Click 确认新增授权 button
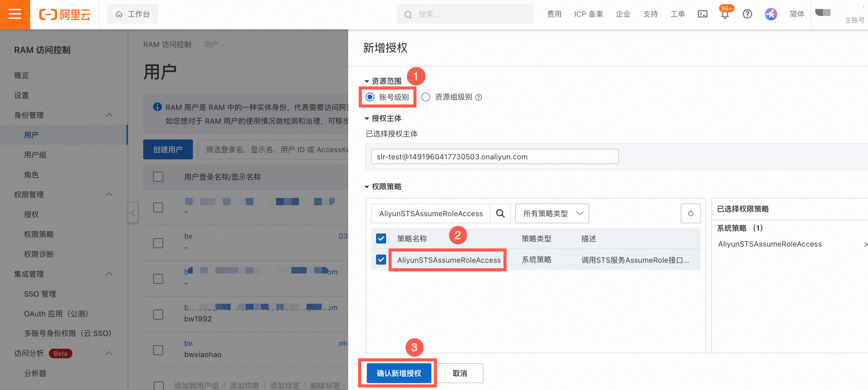 tap(399, 373)
